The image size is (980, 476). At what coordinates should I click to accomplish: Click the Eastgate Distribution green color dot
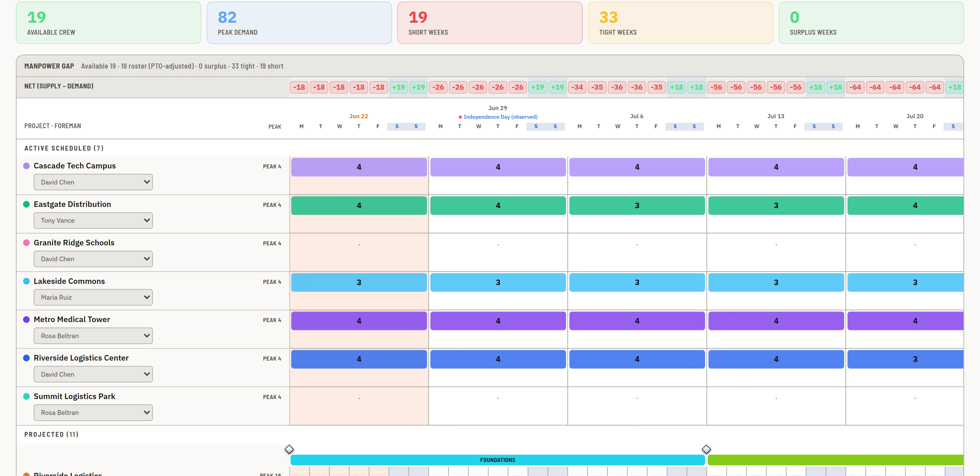[x=27, y=204]
